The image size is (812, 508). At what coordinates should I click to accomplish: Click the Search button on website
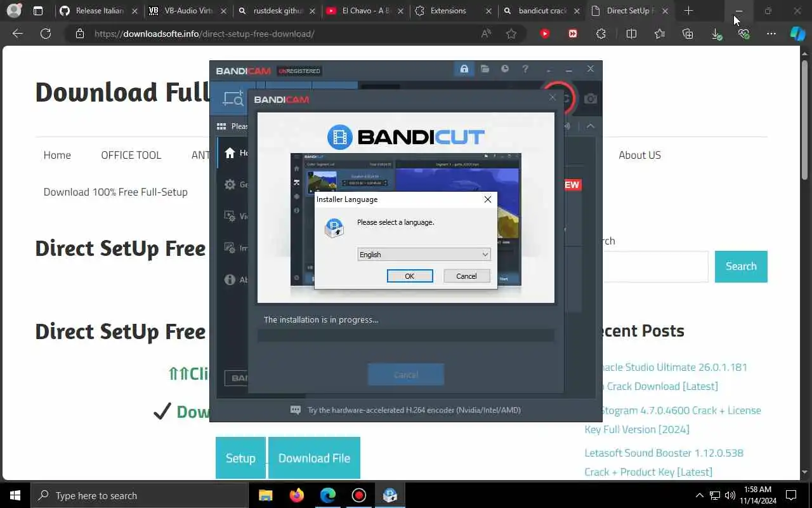pos(741,267)
